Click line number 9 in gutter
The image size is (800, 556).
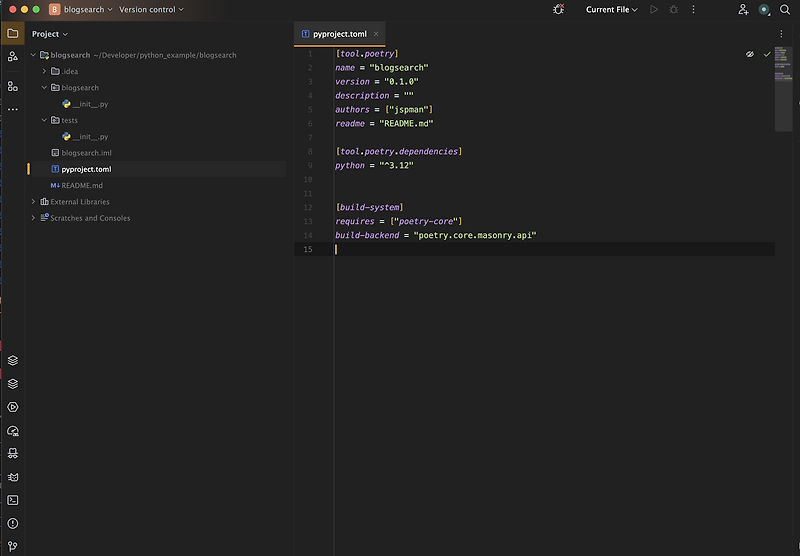[310, 165]
